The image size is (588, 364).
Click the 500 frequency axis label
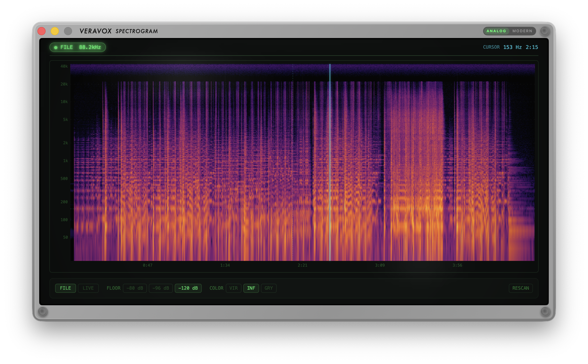point(64,179)
